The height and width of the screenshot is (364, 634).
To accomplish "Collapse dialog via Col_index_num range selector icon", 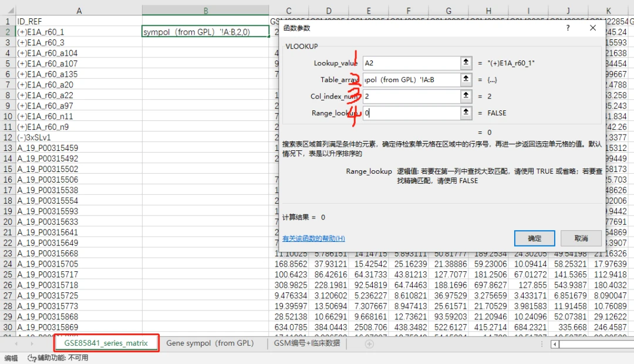I will [x=466, y=96].
